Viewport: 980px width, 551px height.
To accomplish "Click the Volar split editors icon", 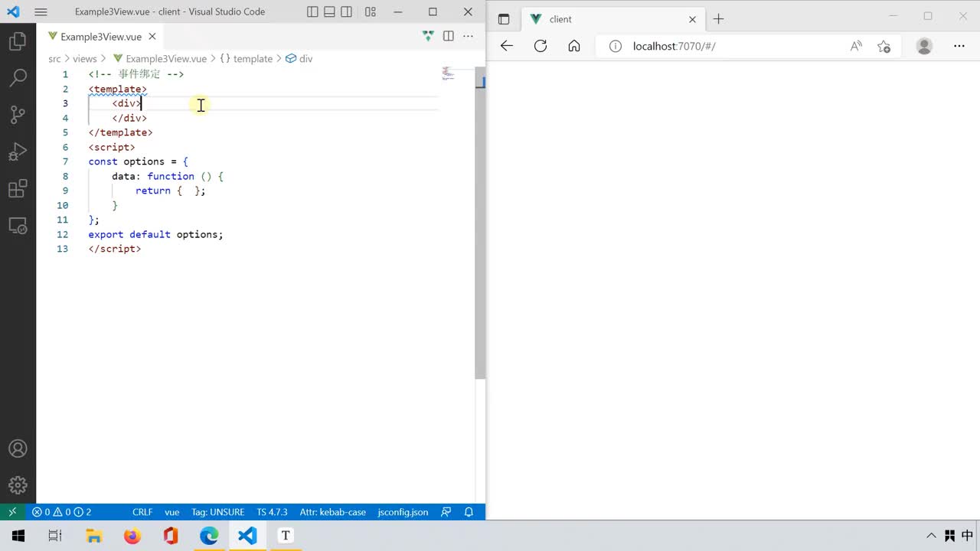I will coord(428,36).
